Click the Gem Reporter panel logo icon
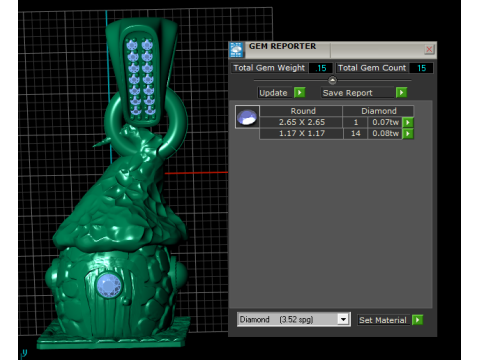480x360 pixels. point(236,50)
